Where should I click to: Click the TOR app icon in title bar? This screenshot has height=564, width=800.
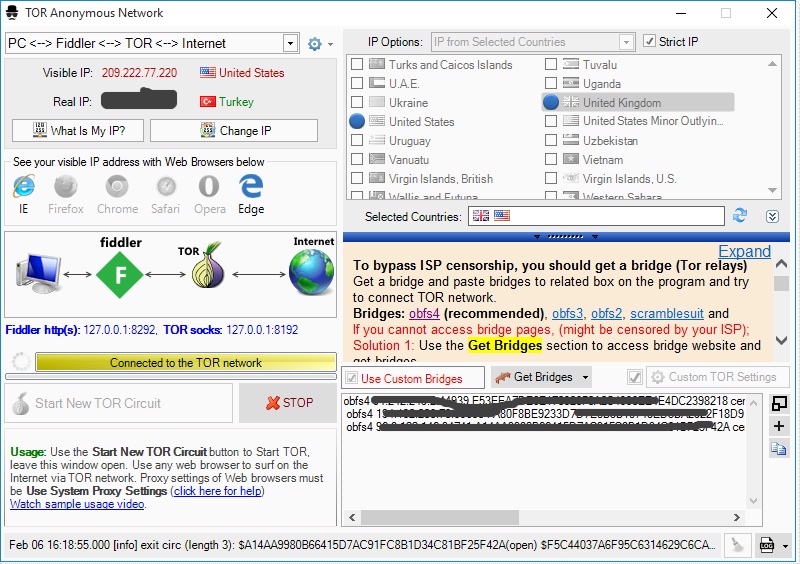click(x=12, y=13)
